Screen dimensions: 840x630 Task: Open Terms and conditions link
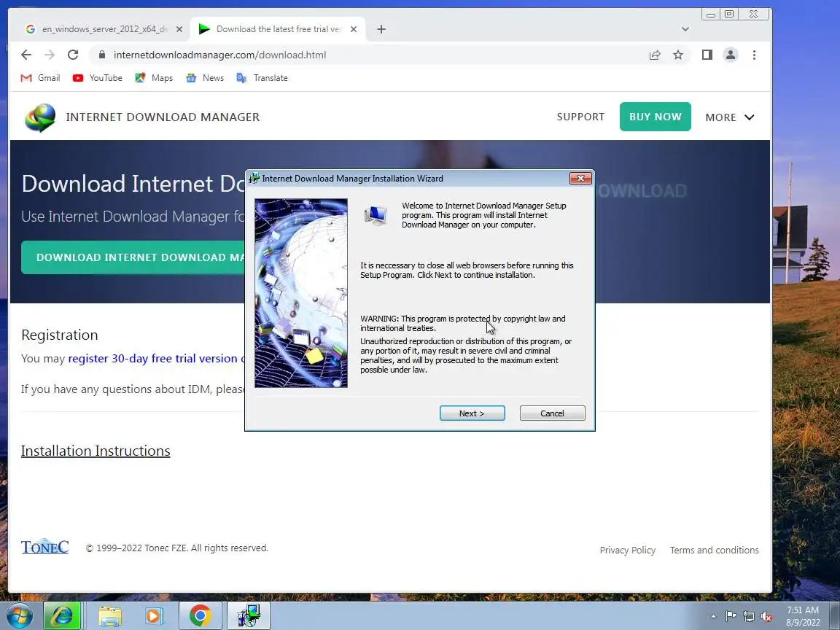(x=714, y=551)
